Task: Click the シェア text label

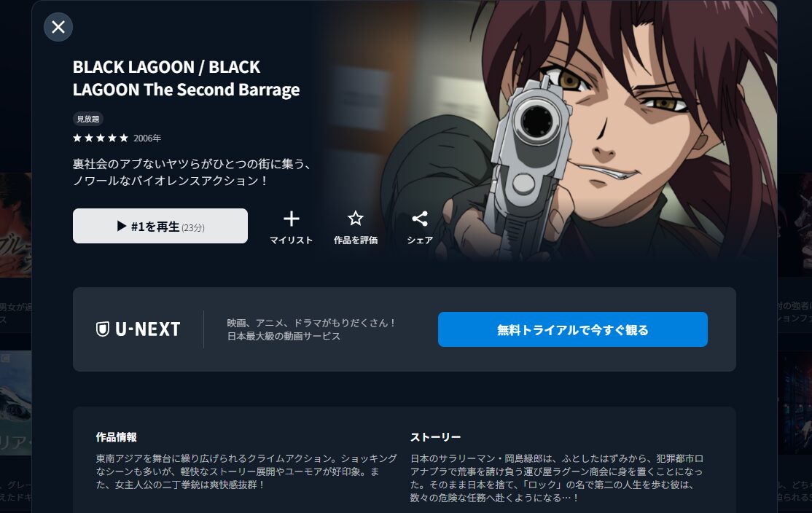Action: (419, 240)
